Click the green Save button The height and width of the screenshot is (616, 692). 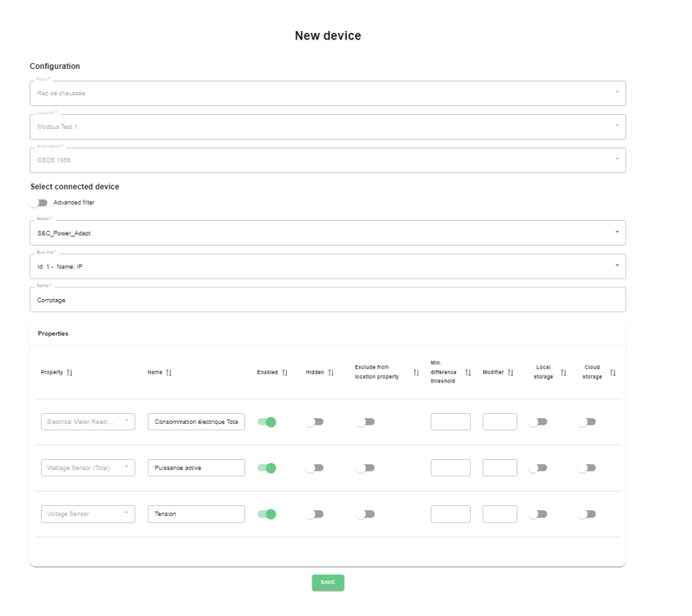328,582
